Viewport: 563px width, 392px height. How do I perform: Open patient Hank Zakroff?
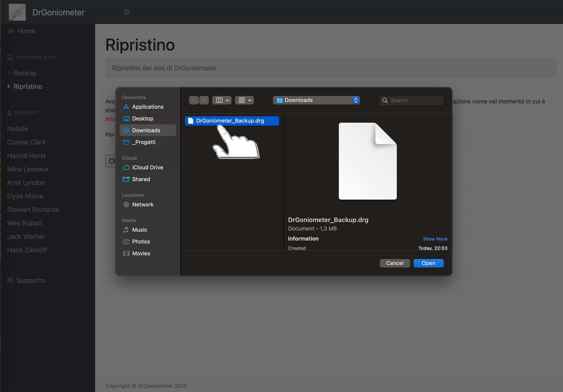coord(27,250)
